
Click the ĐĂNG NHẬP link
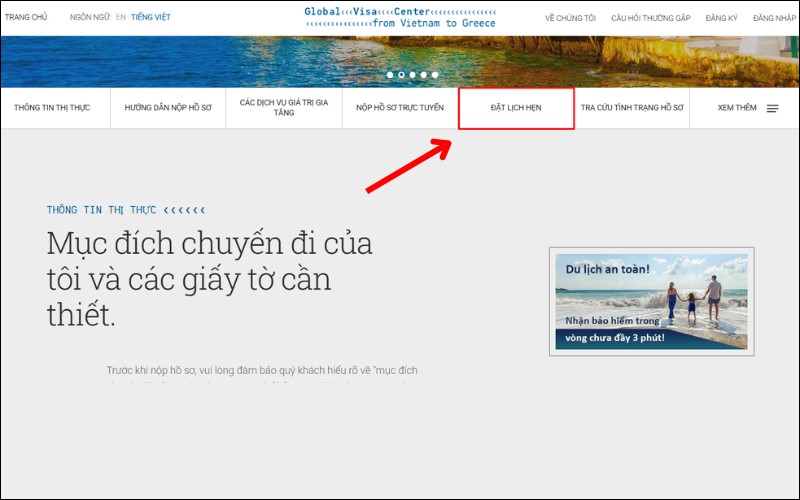(x=774, y=18)
